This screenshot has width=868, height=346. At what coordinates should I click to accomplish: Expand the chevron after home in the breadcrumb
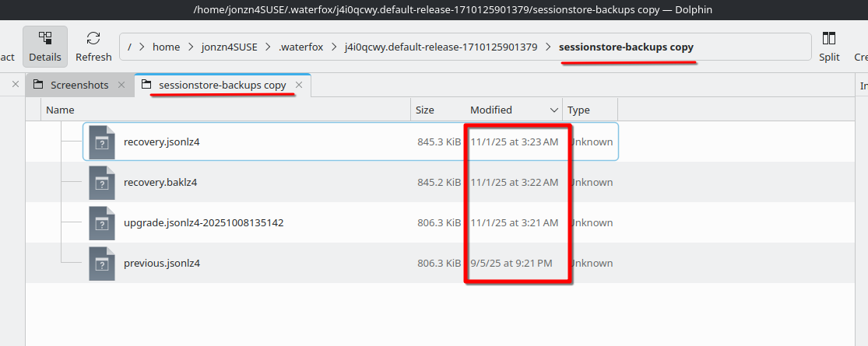coord(191,47)
